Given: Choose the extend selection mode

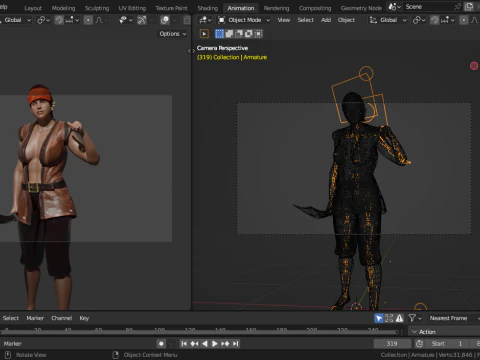Looking at the screenshot, I should (229, 34).
